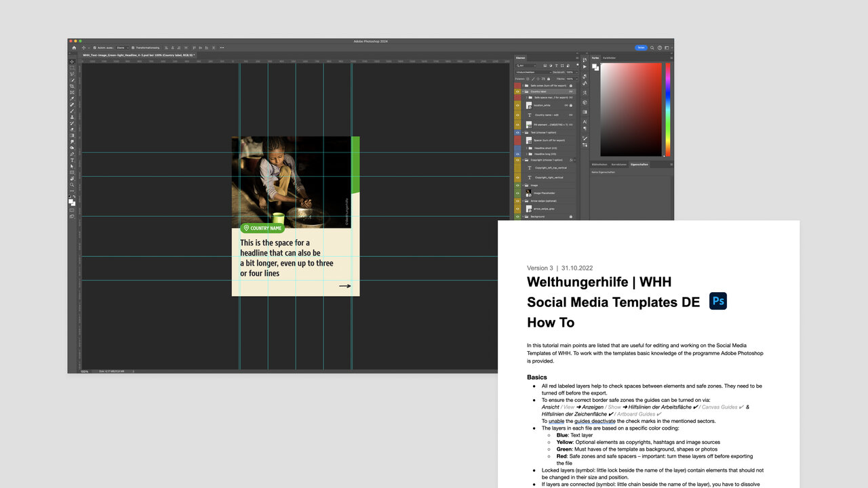Hide the Image group layer
Viewport: 868px width, 488px height.
pos(517,185)
